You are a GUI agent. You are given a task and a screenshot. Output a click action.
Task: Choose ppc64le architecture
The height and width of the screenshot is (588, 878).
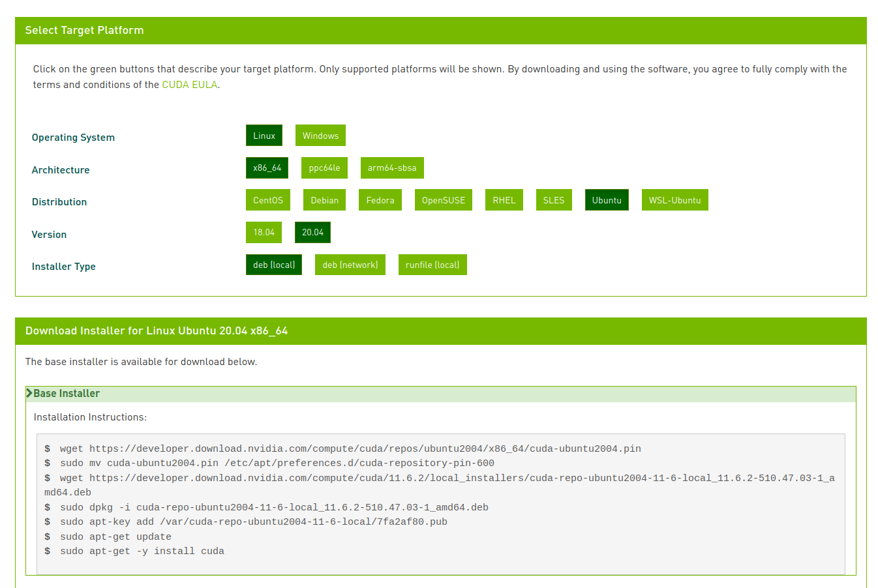coord(324,168)
